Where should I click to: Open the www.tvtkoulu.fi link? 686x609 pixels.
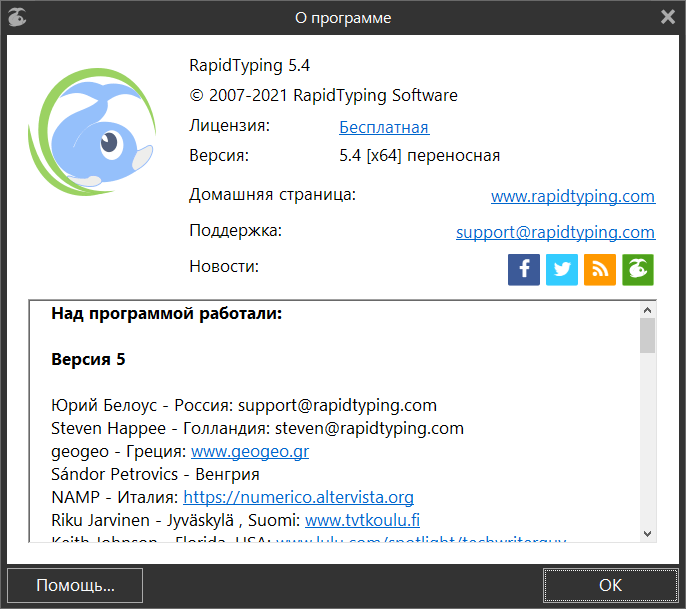tap(362, 520)
